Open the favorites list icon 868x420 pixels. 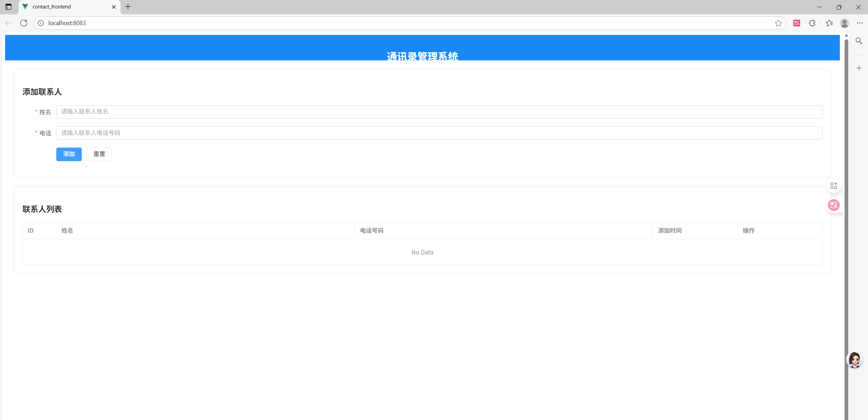pyautogui.click(x=829, y=23)
